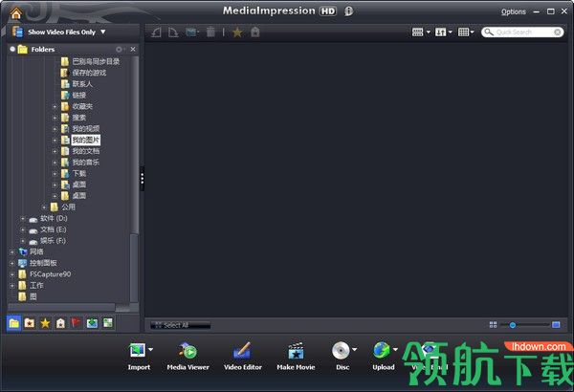The height and width of the screenshot is (392, 574).
Task: Open the red flag view icon
Action: pos(76,323)
